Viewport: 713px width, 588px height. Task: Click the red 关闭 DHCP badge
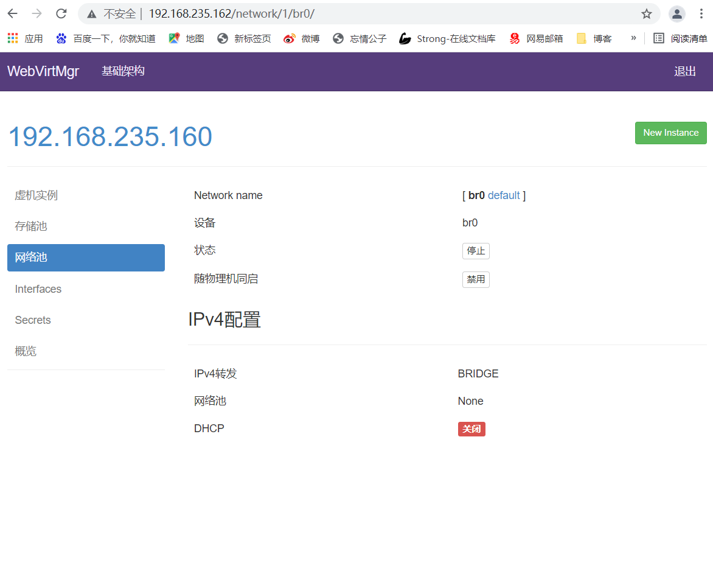click(471, 429)
